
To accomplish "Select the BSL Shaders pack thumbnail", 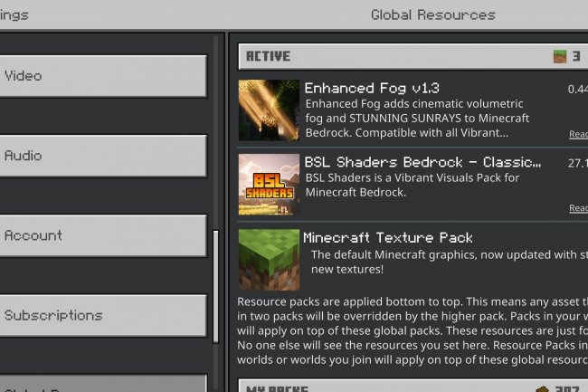I will click(x=269, y=184).
